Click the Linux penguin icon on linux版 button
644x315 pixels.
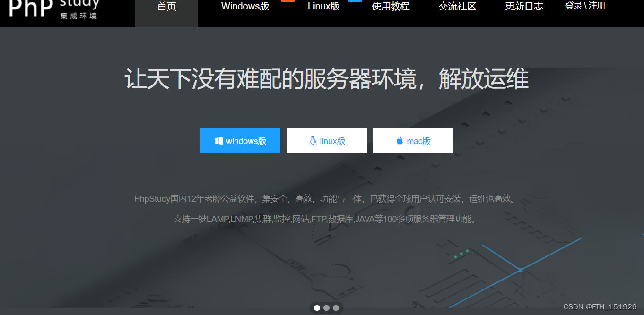[313, 140]
